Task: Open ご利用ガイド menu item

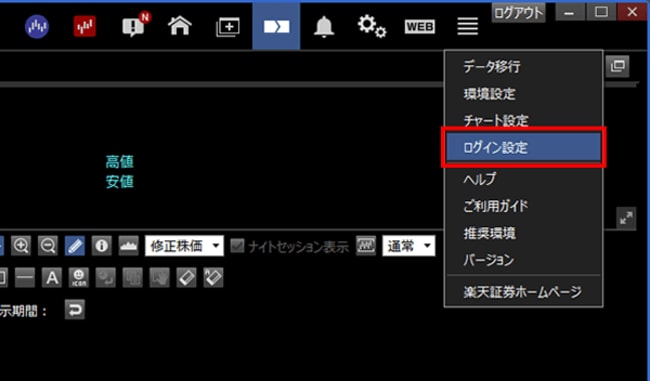Action: pos(524,206)
